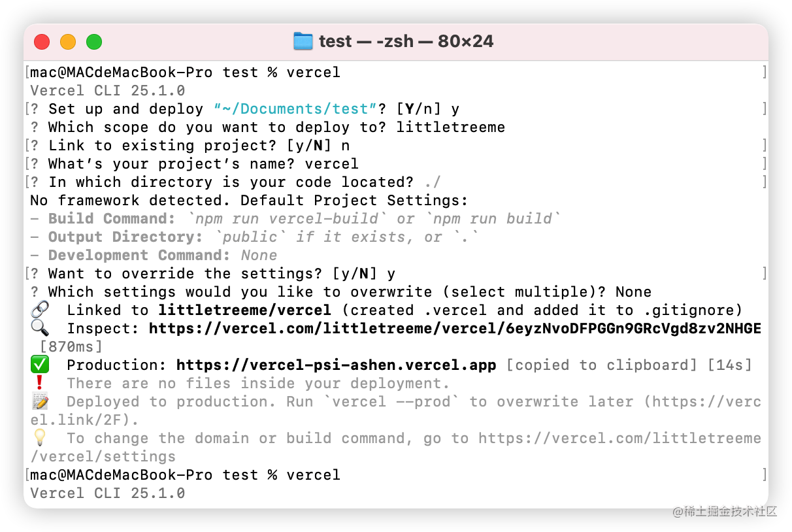
Task: Click the magnifying glass Inspect icon
Action: pos(40,328)
